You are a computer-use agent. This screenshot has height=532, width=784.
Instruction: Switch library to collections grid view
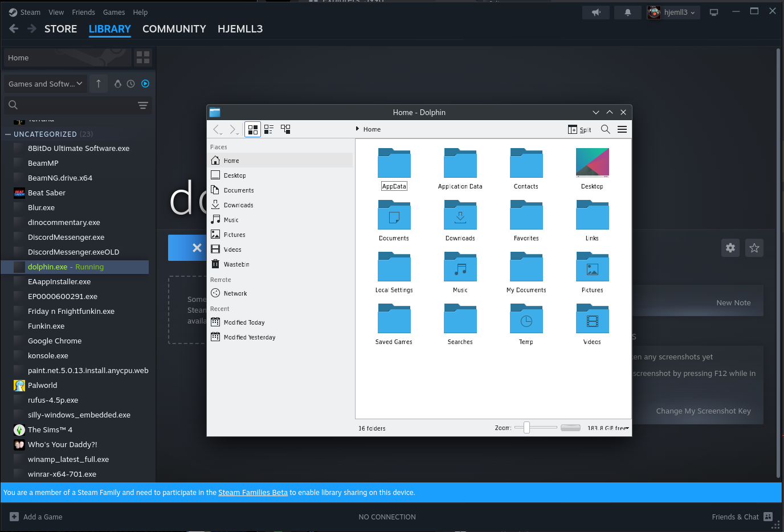(143, 58)
